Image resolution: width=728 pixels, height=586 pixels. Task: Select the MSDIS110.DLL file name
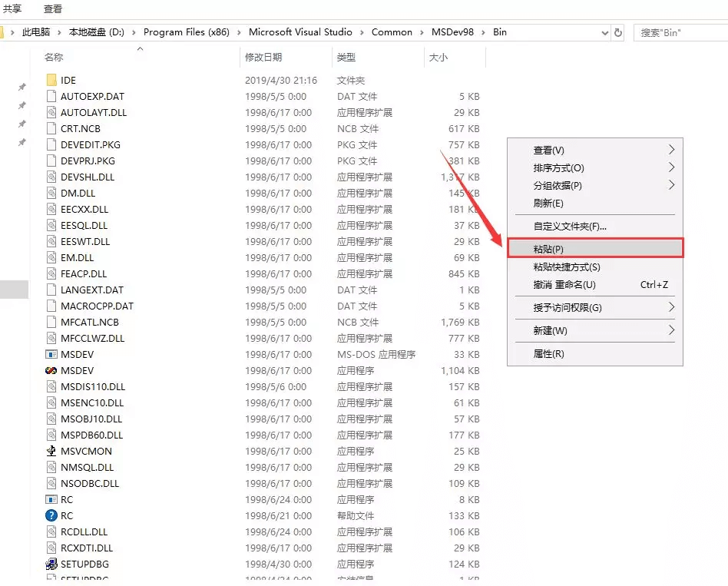coord(93,387)
